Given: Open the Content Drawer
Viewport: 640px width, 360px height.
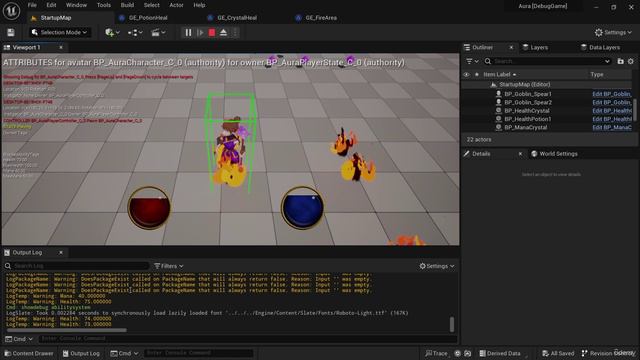Looking at the screenshot, I should [x=29, y=353].
